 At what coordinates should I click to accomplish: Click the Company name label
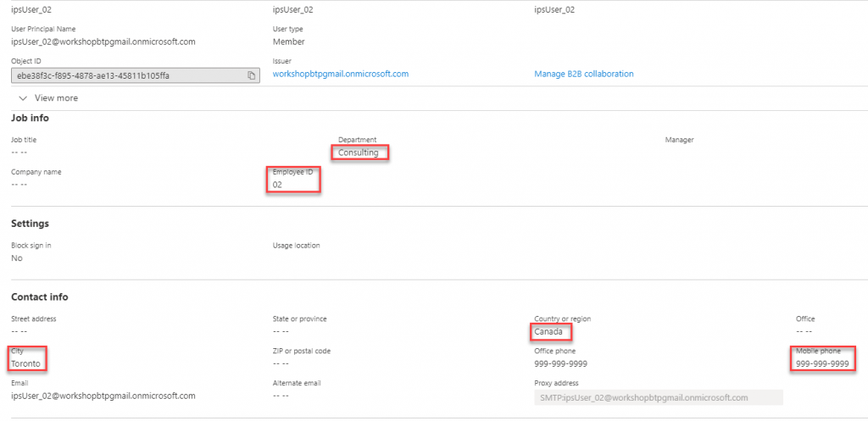(x=36, y=172)
